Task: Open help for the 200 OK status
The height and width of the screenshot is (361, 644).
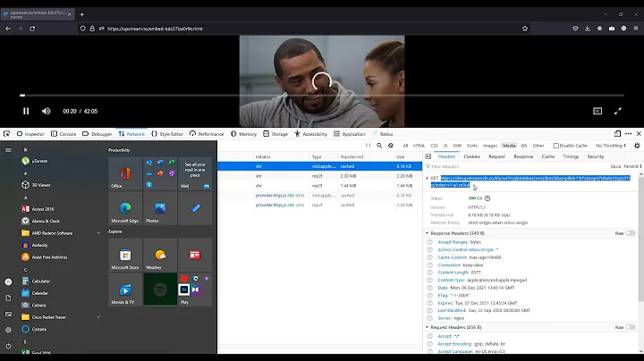Action: 487,198
